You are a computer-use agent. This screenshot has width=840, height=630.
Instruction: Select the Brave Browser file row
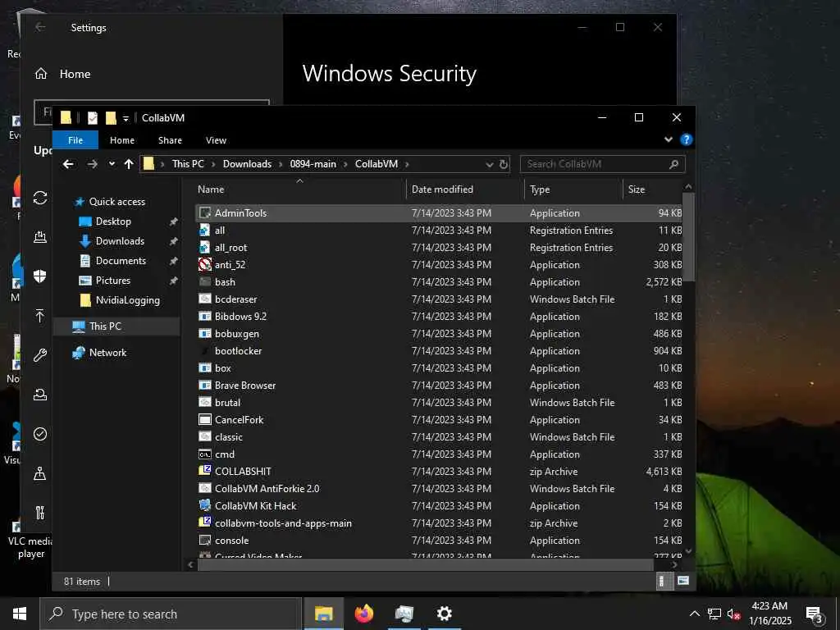[x=440, y=386]
